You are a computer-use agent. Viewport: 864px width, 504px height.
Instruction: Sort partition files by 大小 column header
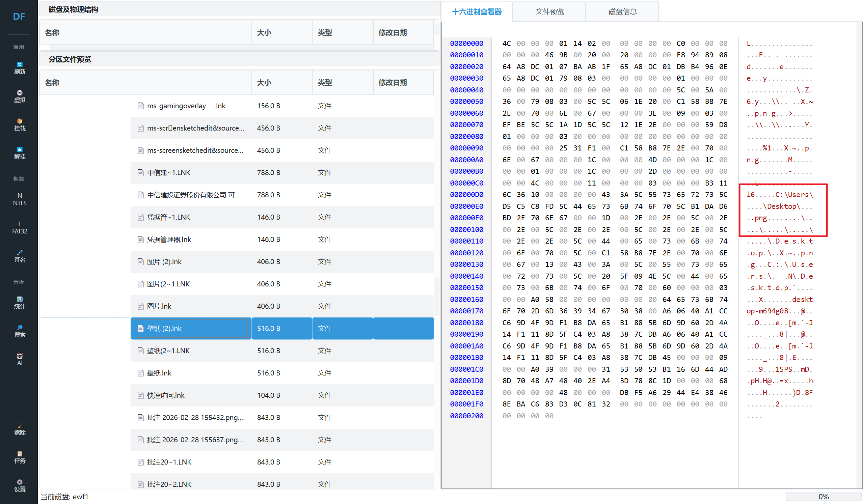click(x=264, y=83)
